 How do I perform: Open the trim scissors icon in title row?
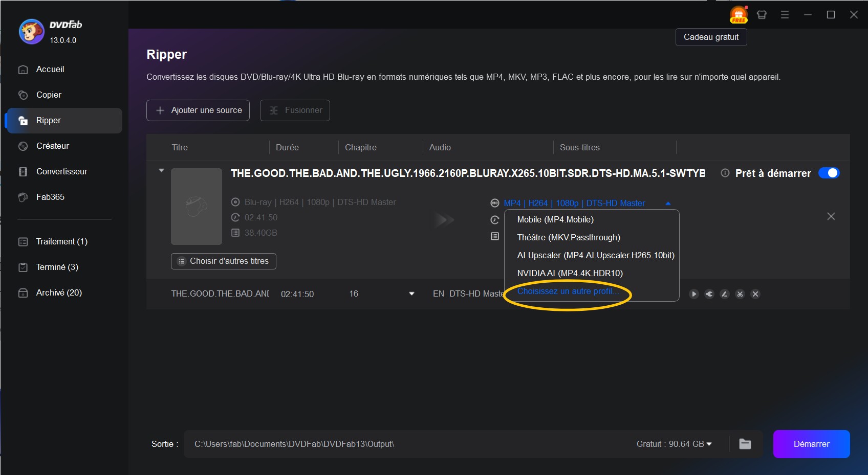coord(740,294)
